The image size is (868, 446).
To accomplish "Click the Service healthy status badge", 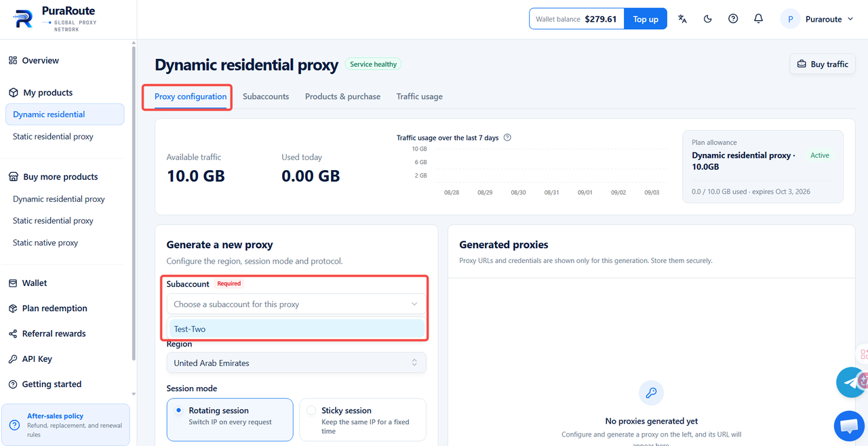I will coord(374,64).
